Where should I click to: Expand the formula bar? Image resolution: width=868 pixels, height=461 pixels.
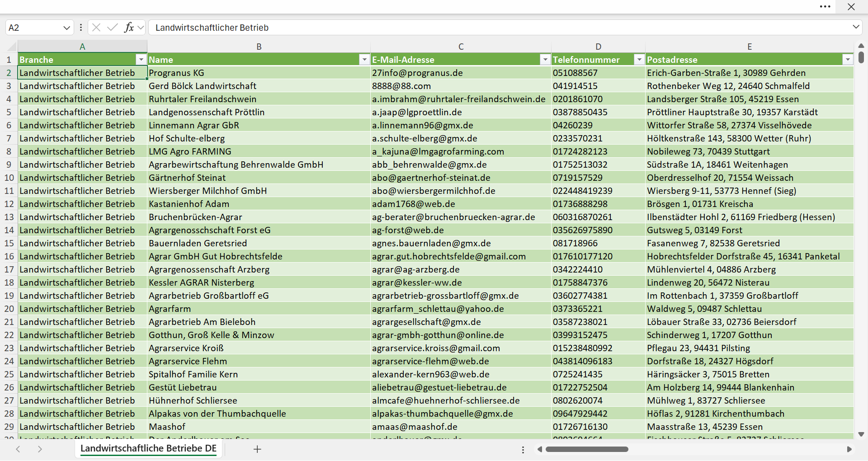(x=856, y=27)
